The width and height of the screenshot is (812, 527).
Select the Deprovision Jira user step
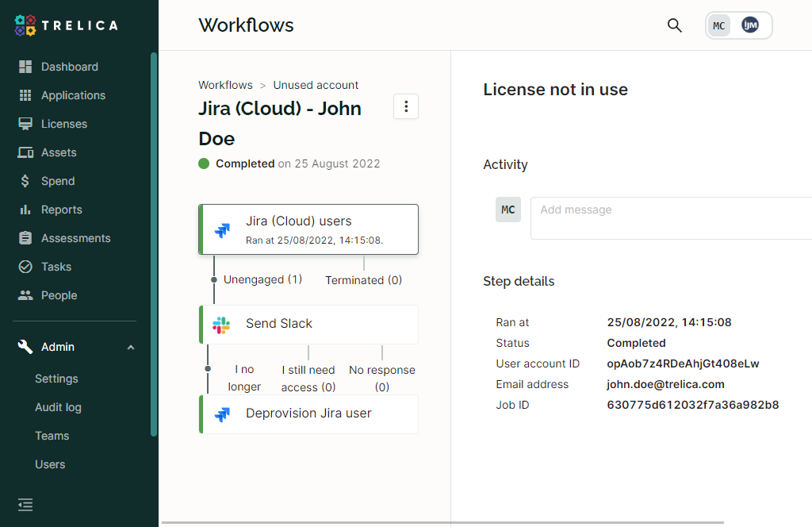(308, 414)
